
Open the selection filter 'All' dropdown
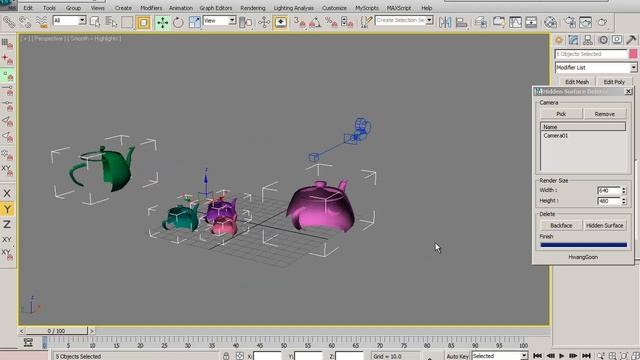tap(82, 20)
